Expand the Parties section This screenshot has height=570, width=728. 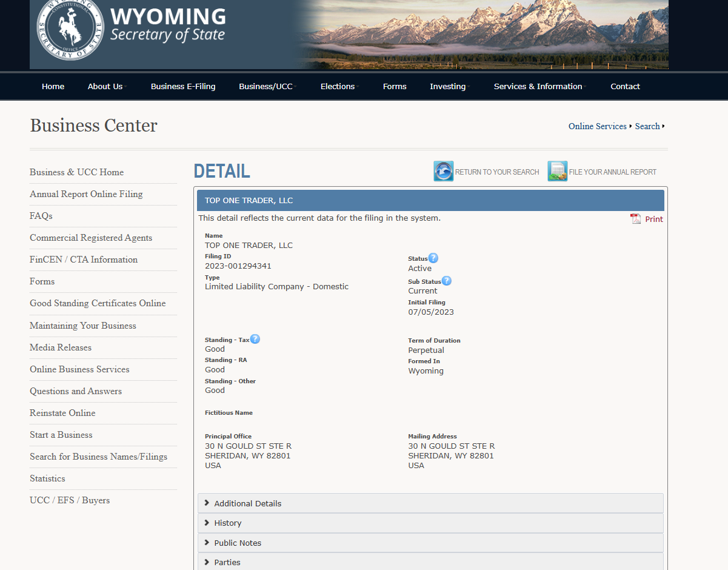pyautogui.click(x=227, y=562)
